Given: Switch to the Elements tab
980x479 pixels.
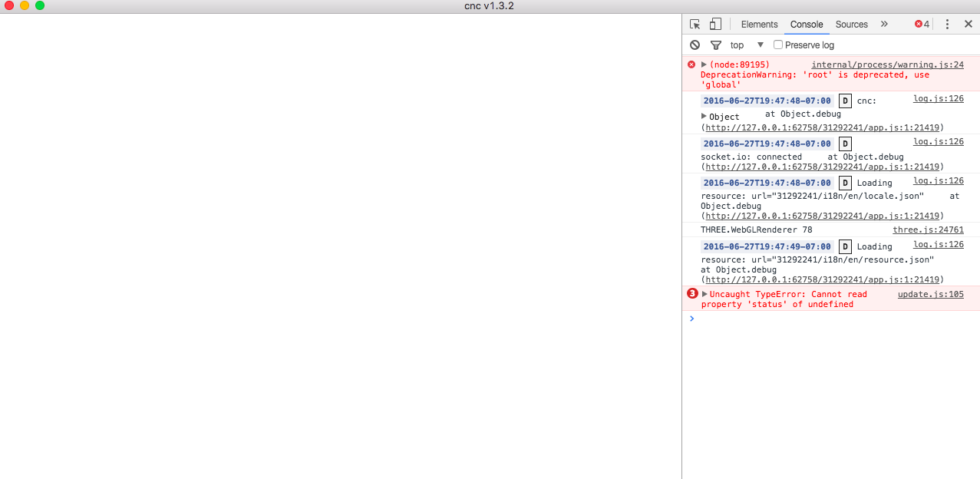Looking at the screenshot, I should [x=759, y=25].
